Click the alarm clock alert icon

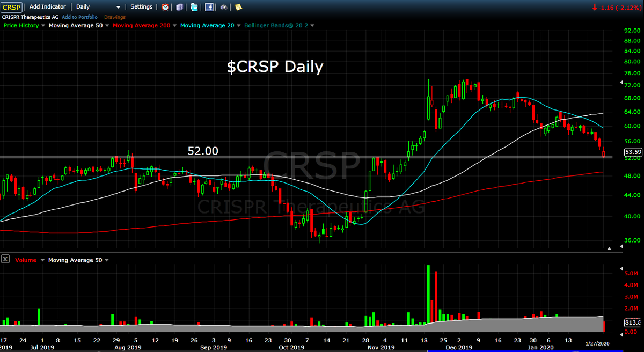165,7
